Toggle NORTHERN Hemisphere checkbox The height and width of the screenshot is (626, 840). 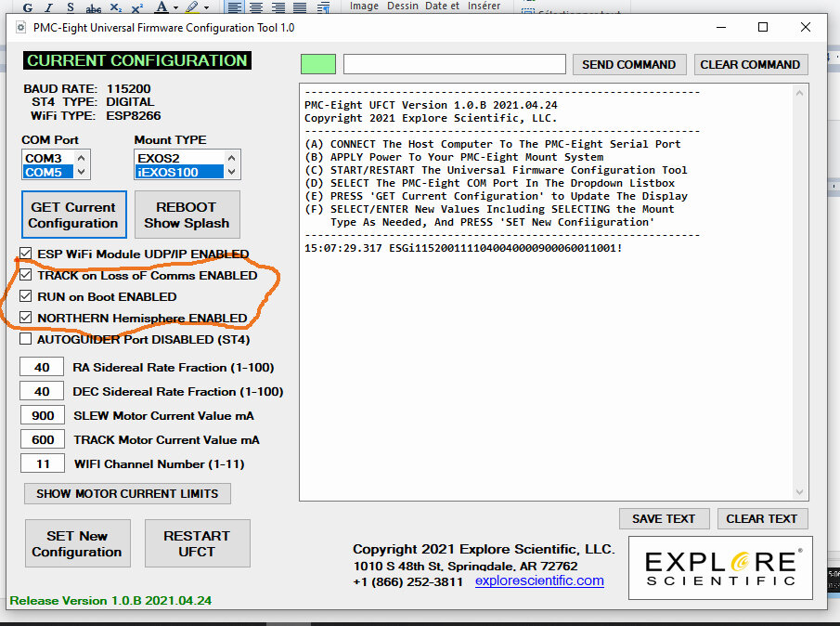coord(25,318)
